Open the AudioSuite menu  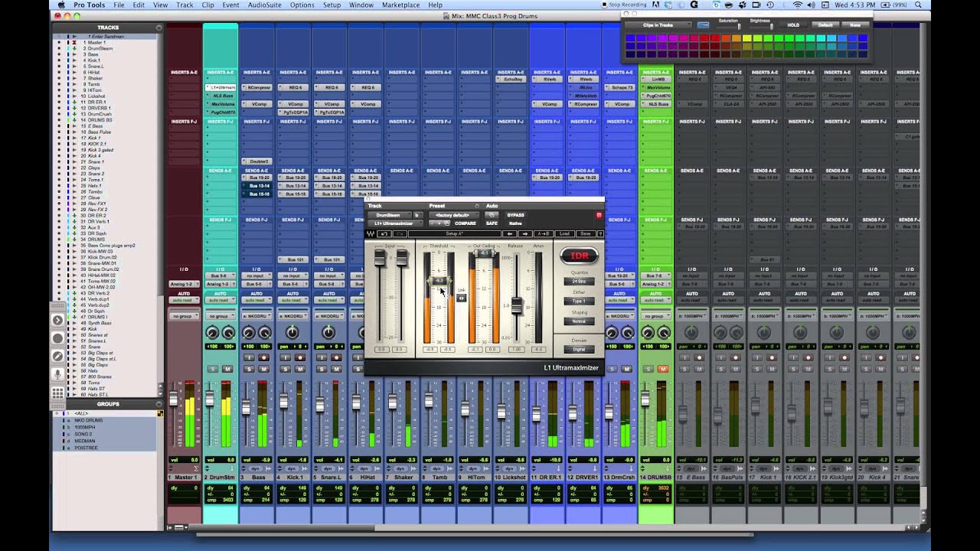[264, 5]
